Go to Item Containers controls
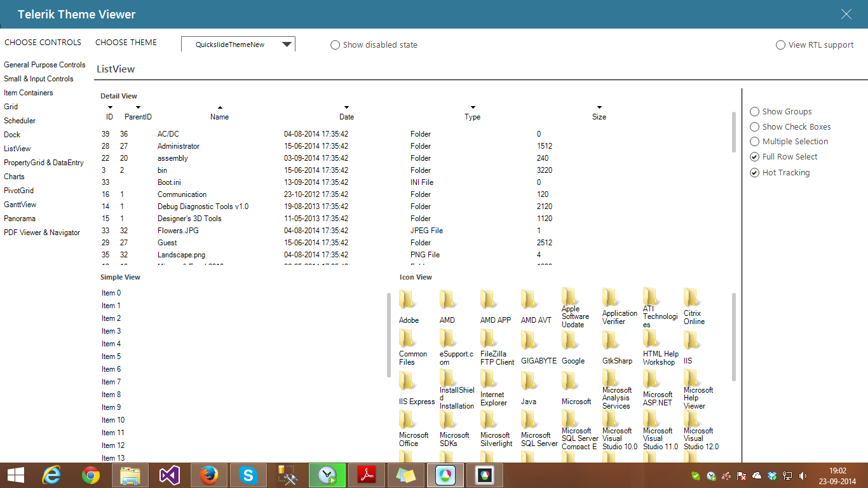Viewport: 868px width, 488px height. tap(29, 93)
